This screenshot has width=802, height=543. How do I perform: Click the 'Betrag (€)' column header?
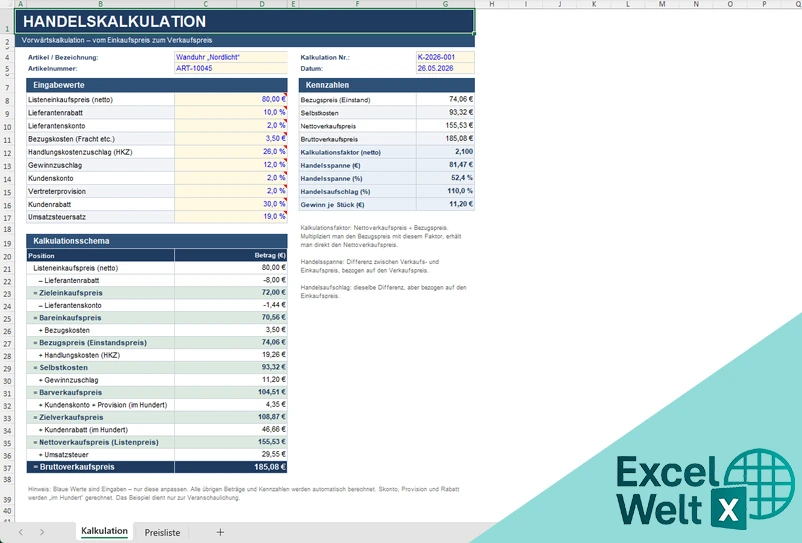click(x=231, y=255)
